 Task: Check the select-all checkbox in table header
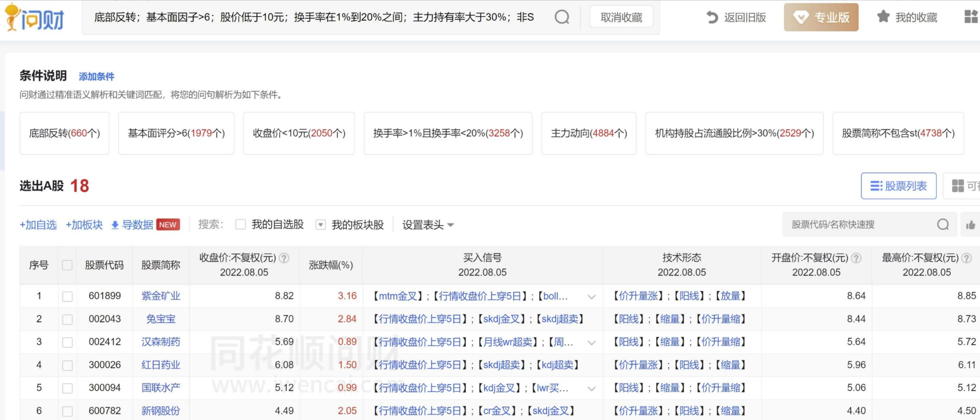67,265
